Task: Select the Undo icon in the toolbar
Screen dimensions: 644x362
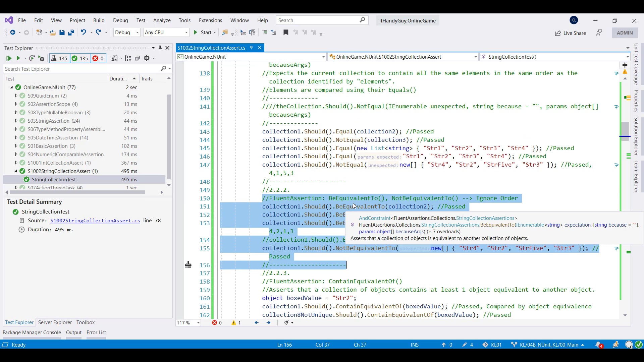Action: (84, 33)
